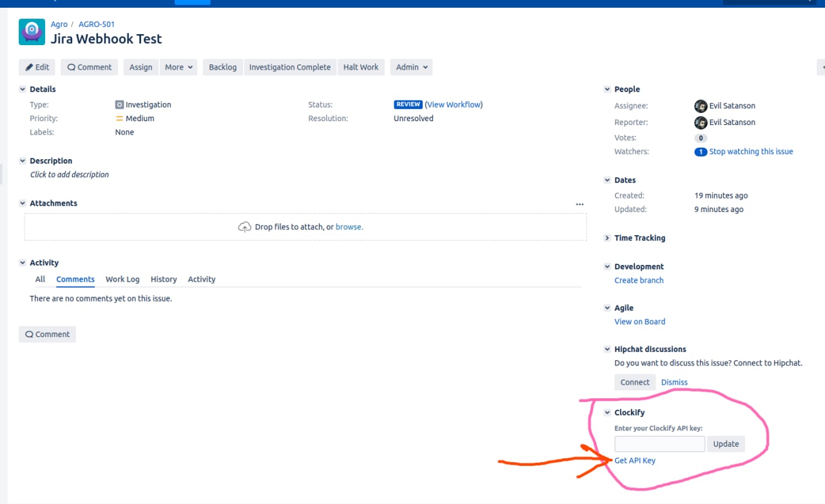Focus the Clockify API key input field
The width and height of the screenshot is (825, 504).
[x=660, y=444]
